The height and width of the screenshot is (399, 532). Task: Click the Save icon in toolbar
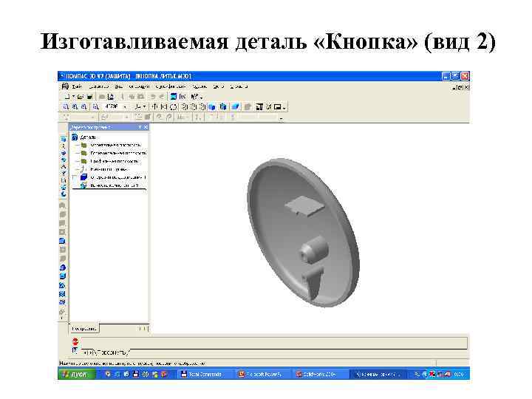(89, 97)
